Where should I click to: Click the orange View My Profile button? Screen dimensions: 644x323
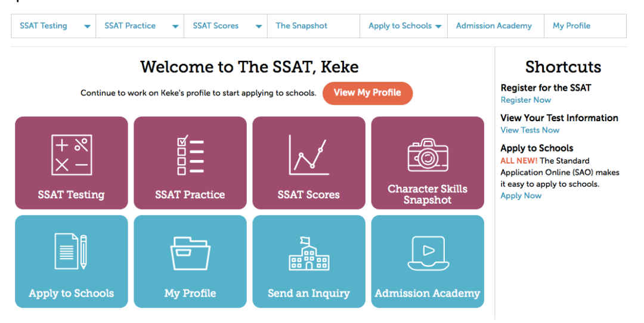367,93
